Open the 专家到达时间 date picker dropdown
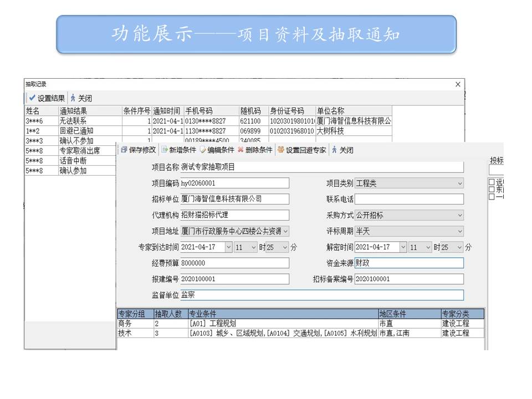This screenshot has height=399, width=532. tap(229, 247)
